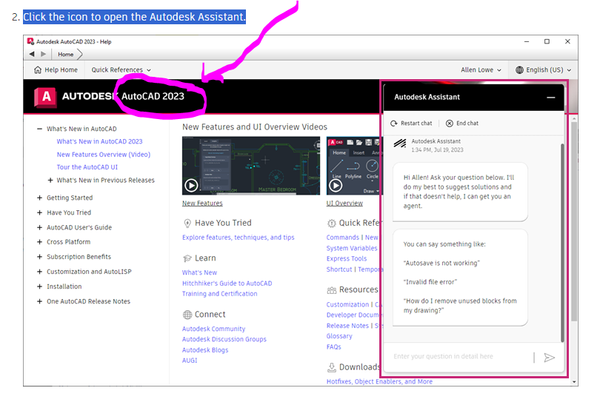Open What's New under Learn
This screenshot has width=600, height=413.
pos(199,273)
